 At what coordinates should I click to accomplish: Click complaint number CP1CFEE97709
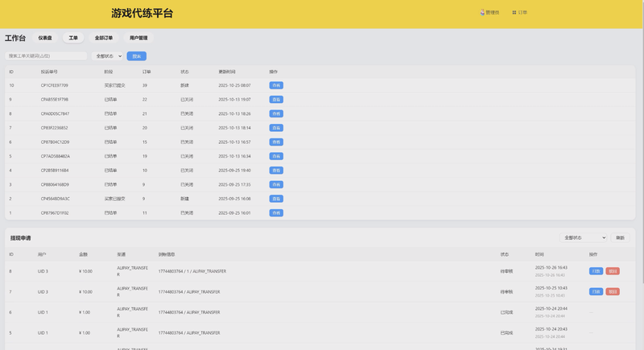pyautogui.click(x=55, y=85)
